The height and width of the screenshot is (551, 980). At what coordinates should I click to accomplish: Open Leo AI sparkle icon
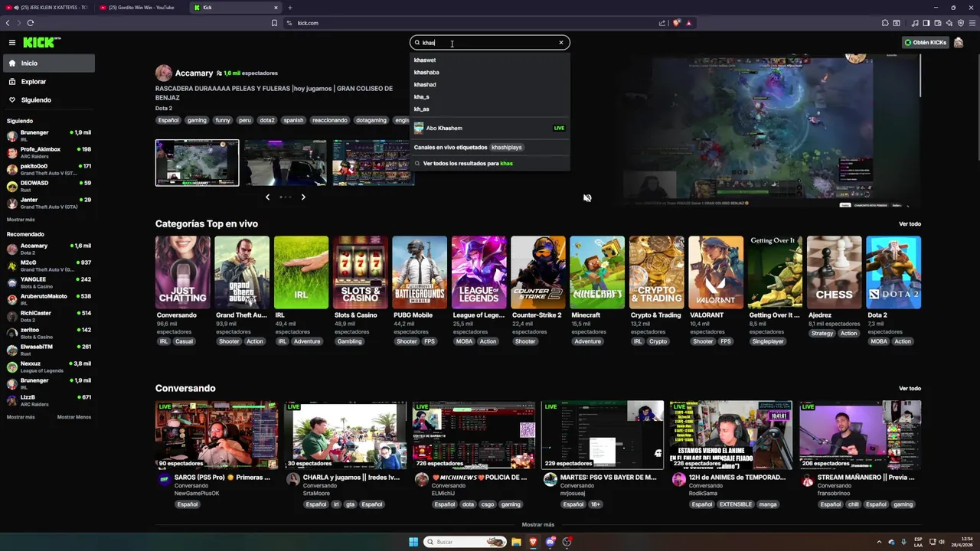pyautogui.click(x=948, y=23)
